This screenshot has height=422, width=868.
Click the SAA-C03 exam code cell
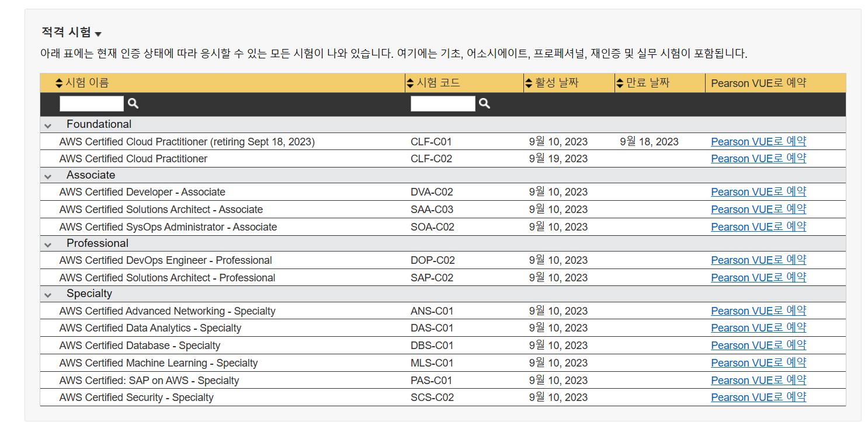(432, 210)
